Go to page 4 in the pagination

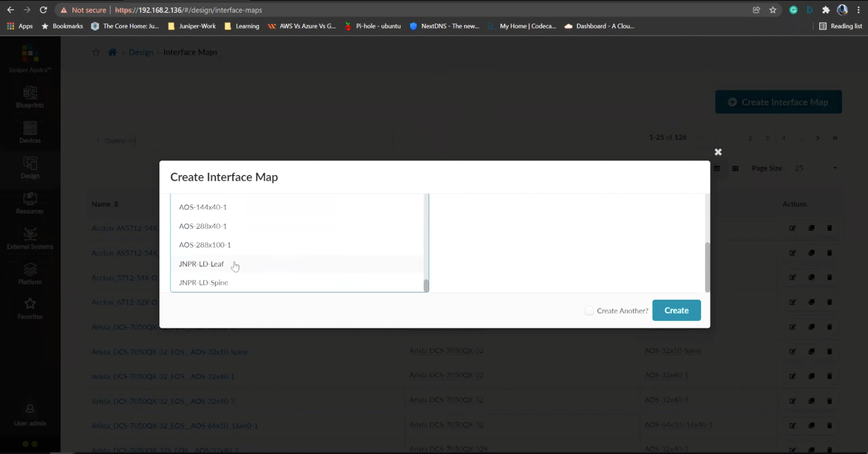coord(784,138)
